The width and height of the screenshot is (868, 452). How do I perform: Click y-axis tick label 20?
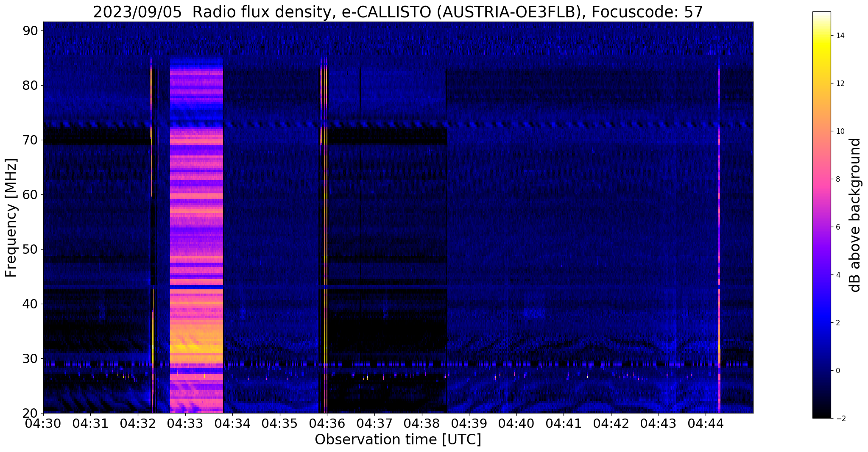[30, 413]
